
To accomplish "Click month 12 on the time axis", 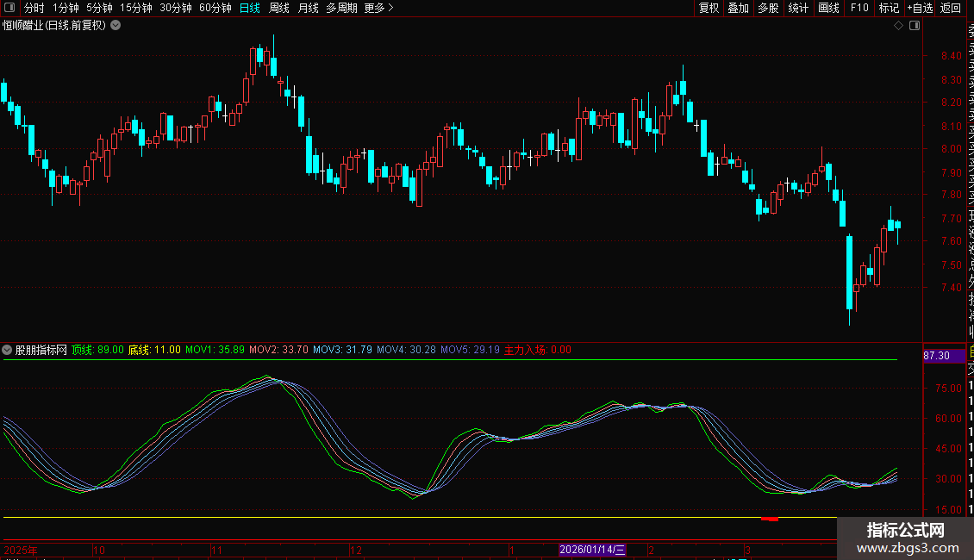I will coord(355,550).
